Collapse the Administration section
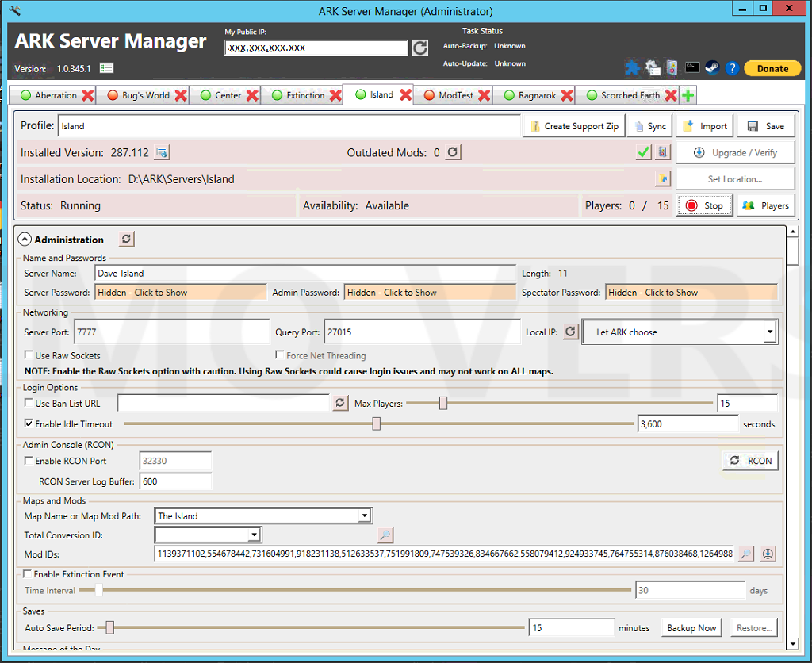812x663 pixels. click(25, 240)
